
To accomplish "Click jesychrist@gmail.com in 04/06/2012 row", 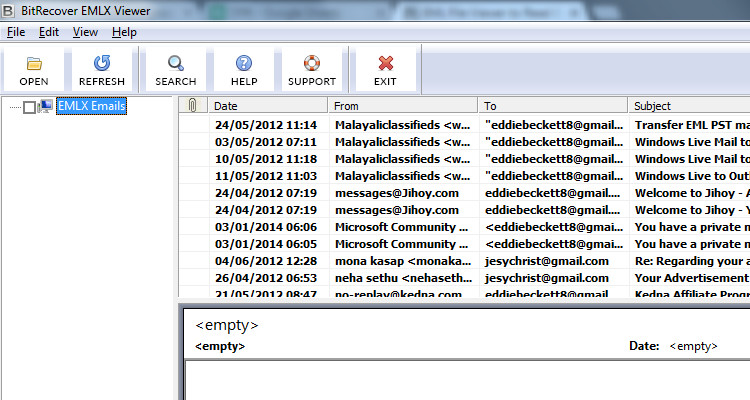I will coord(547,261).
